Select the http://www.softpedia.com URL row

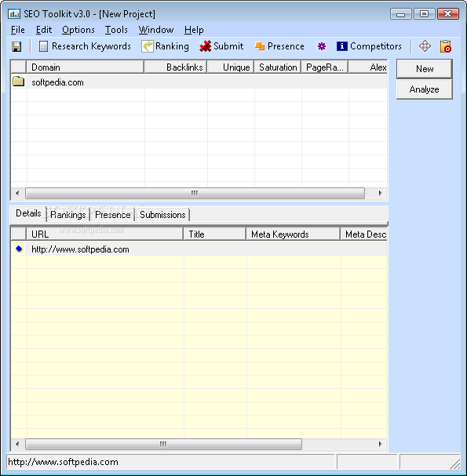pyautogui.click(x=199, y=249)
